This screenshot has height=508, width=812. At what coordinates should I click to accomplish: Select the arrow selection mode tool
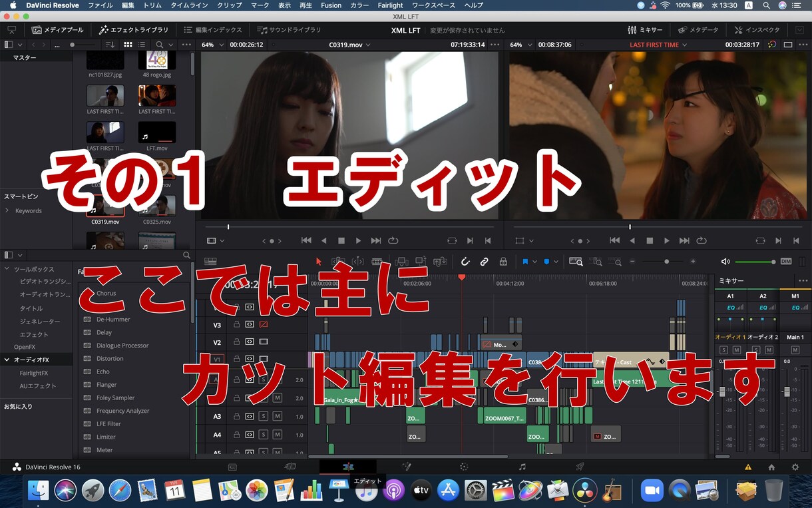(x=318, y=262)
